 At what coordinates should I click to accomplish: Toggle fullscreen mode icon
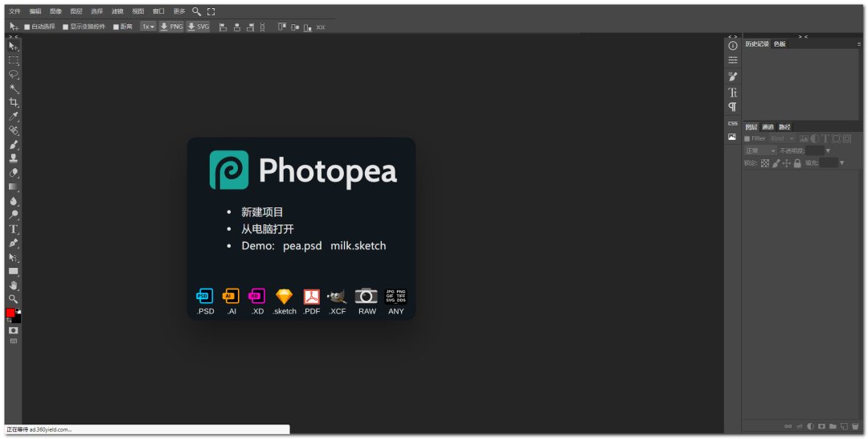tap(211, 11)
